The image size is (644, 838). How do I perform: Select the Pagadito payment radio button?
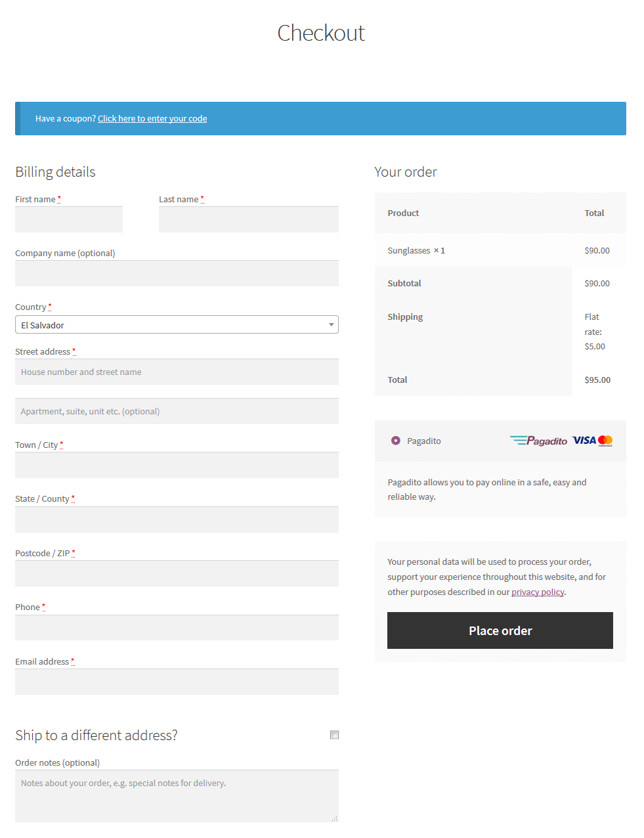[x=396, y=441]
